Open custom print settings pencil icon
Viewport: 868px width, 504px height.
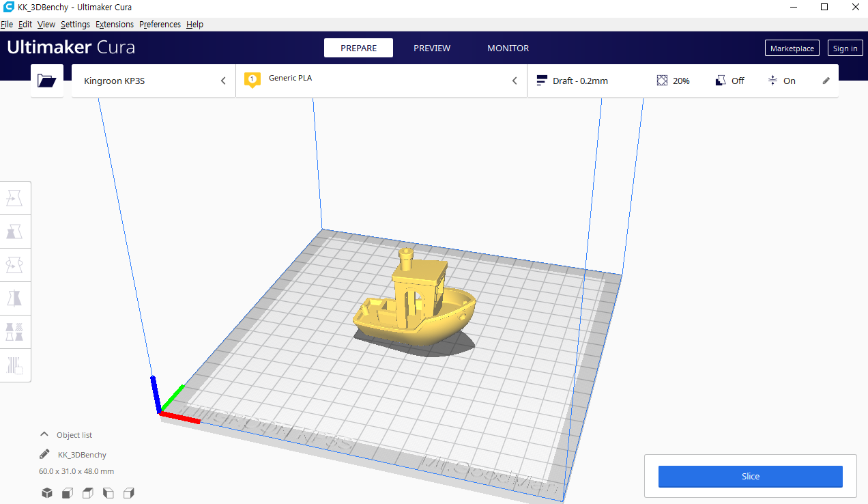pos(826,81)
